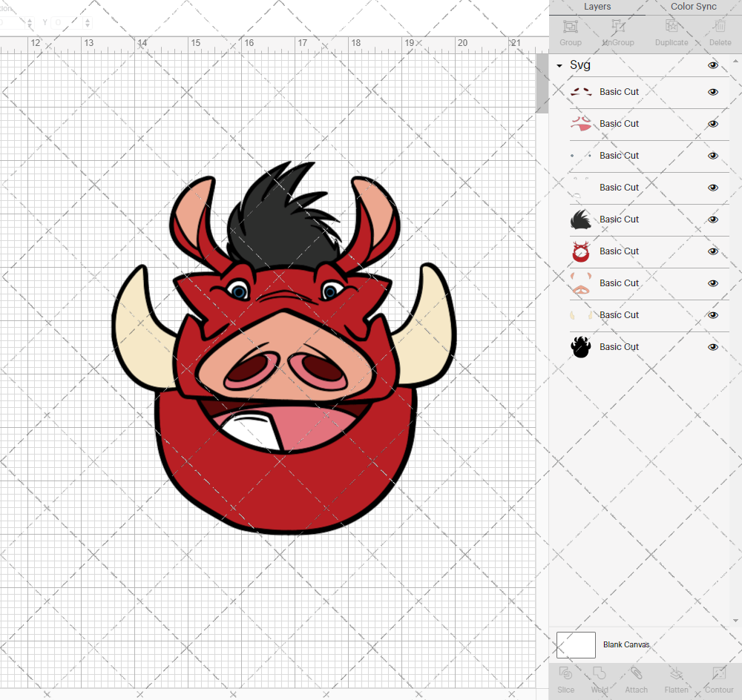Click the Slice tool icon

565,673
